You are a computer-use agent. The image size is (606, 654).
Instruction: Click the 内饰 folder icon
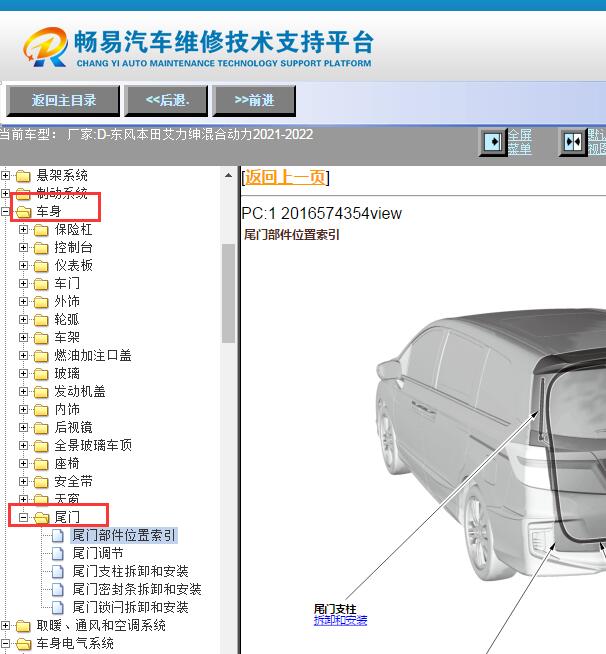tap(41, 410)
